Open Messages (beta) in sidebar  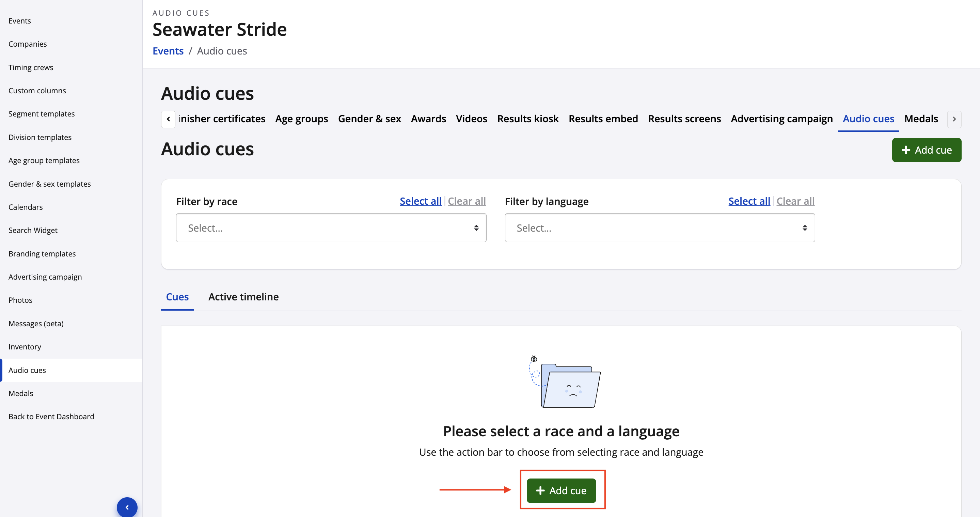pyautogui.click(x=36, y=323)
